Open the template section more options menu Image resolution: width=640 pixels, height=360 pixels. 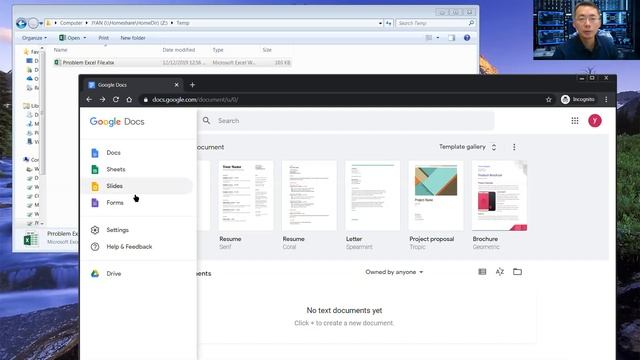tap(514, 147)
